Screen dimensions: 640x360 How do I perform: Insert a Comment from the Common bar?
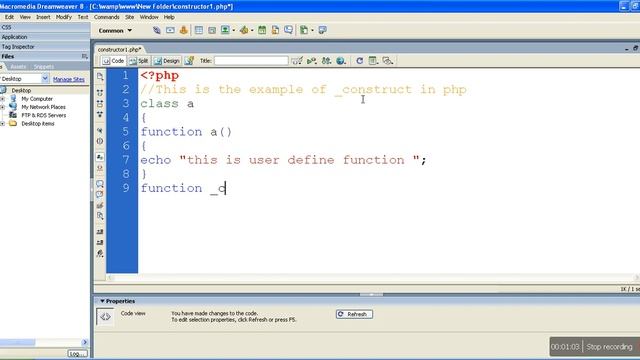coord(289,30)
